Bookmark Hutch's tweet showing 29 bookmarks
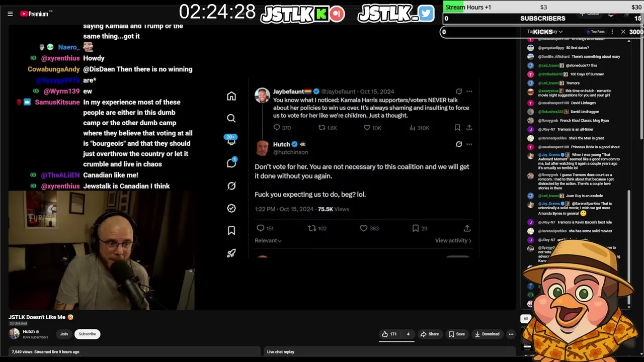Screen dimensions: 644x362 tap(420, 228)
